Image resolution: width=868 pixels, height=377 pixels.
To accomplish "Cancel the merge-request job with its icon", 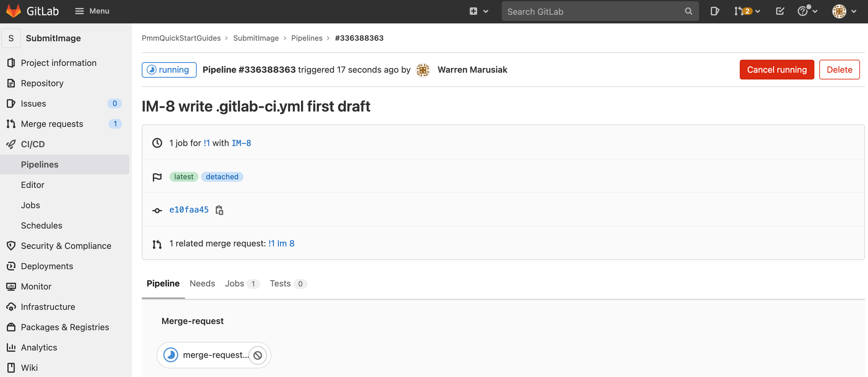I will point(258,355).
